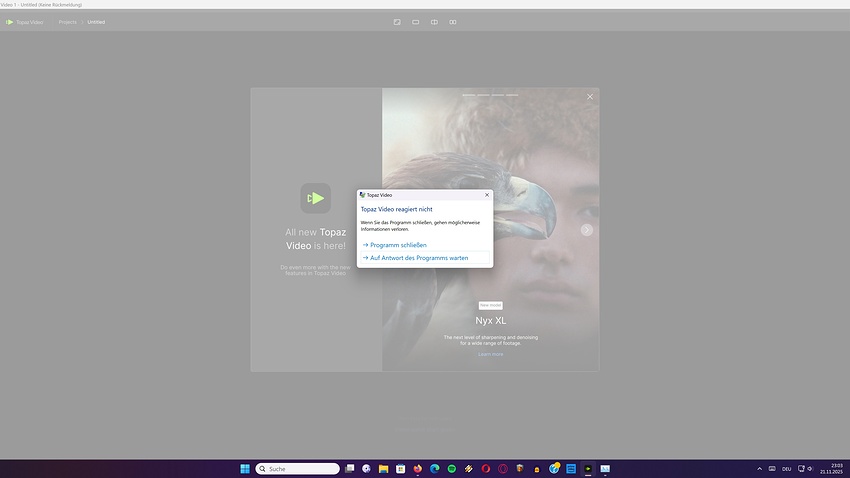Click the Topaz Video logo in header
The image size is (850, 478).
click(x=24, y=22)
